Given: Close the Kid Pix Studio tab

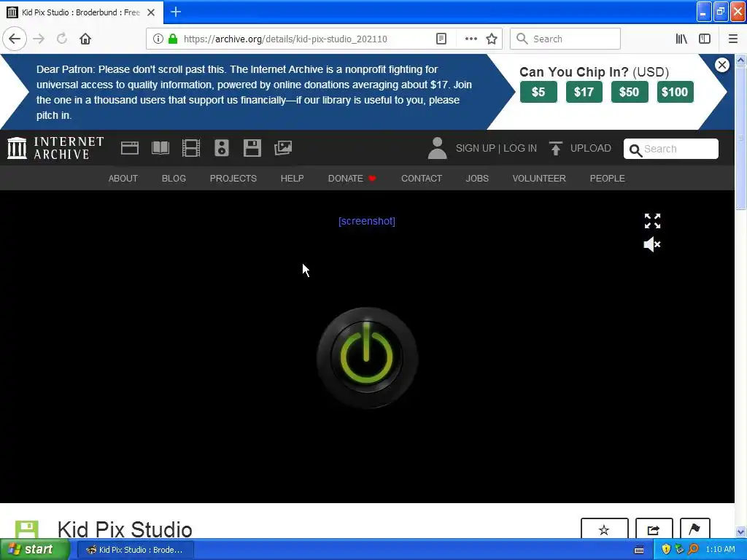Looking at the screenshot, I should click(x=151, y=12).
